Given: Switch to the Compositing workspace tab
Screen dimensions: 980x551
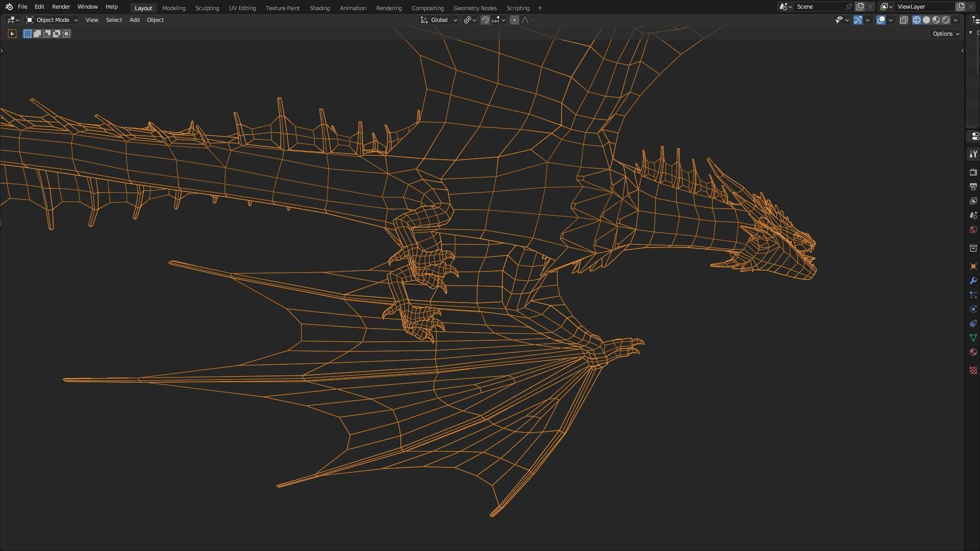Looking at the screenshot, I should pyautogui.click(x=427, y=8).
